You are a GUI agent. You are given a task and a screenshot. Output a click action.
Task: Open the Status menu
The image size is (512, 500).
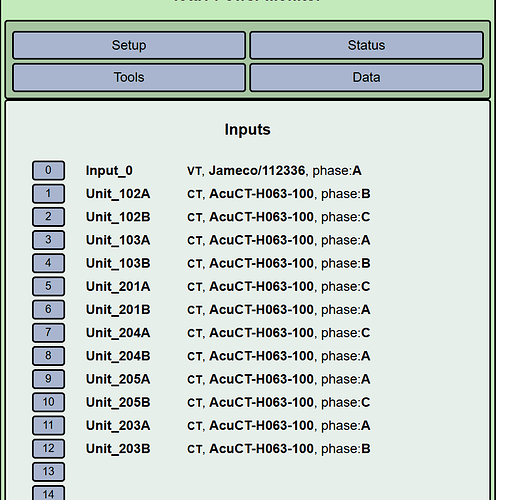point(366,45)
